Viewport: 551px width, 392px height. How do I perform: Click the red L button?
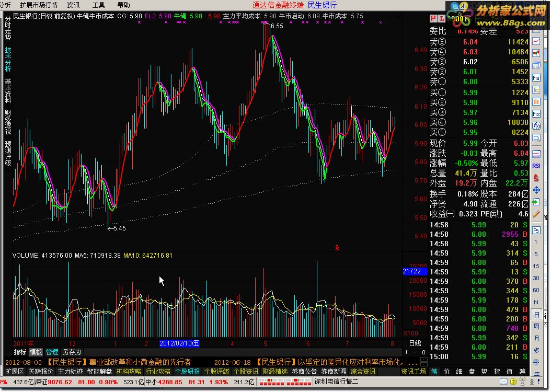click(x=441, y=19)
